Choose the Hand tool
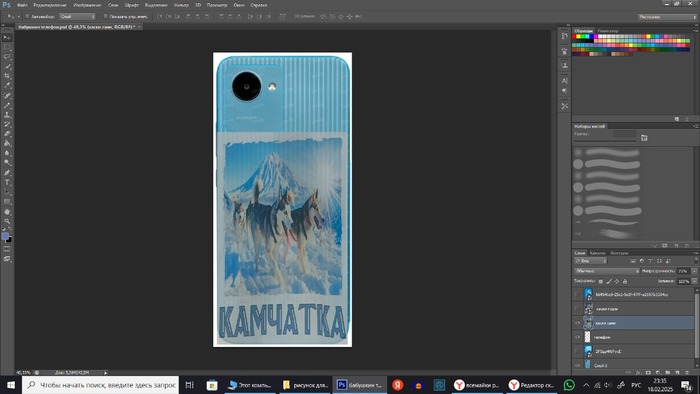Screen dimensions: 700x394 point(7,212)
